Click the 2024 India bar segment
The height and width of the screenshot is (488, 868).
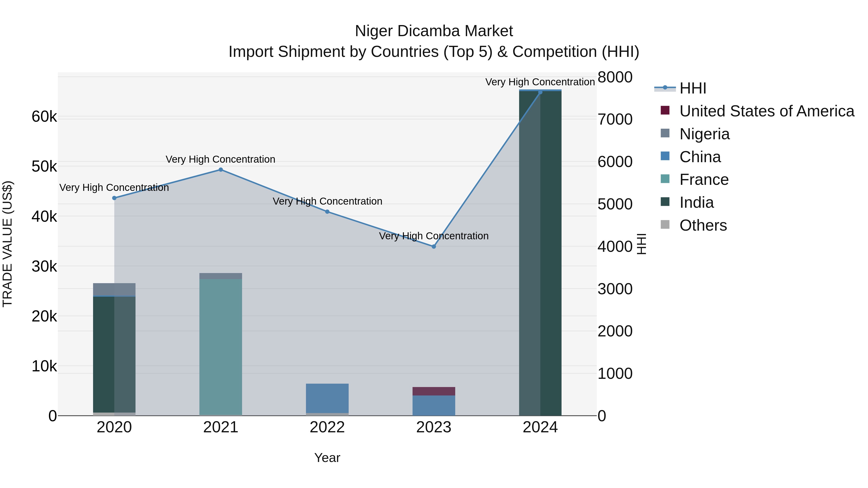tap(540, 253)
